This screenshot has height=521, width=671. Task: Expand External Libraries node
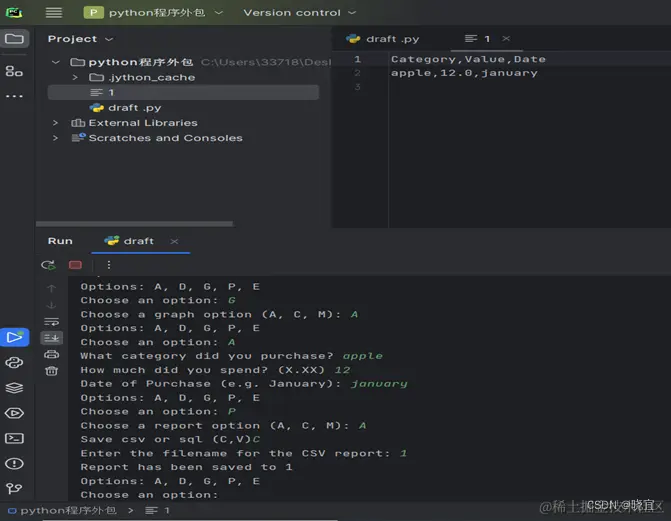(55, 123)
